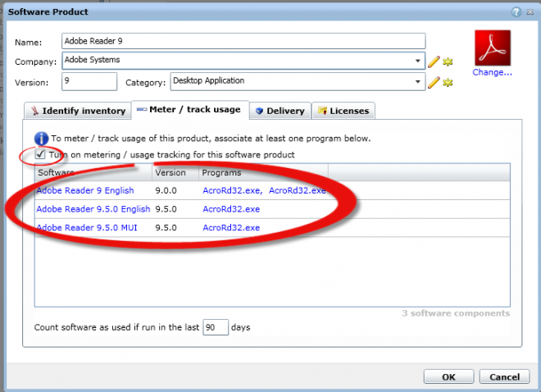
Task: Close the Software Product dialog
Action: click(530, 12)
